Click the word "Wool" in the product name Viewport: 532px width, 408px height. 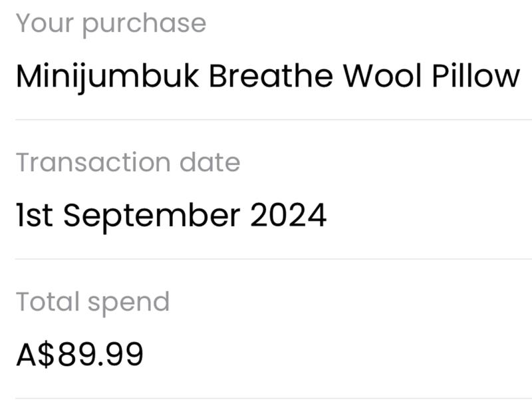click(x=382, y=77)
